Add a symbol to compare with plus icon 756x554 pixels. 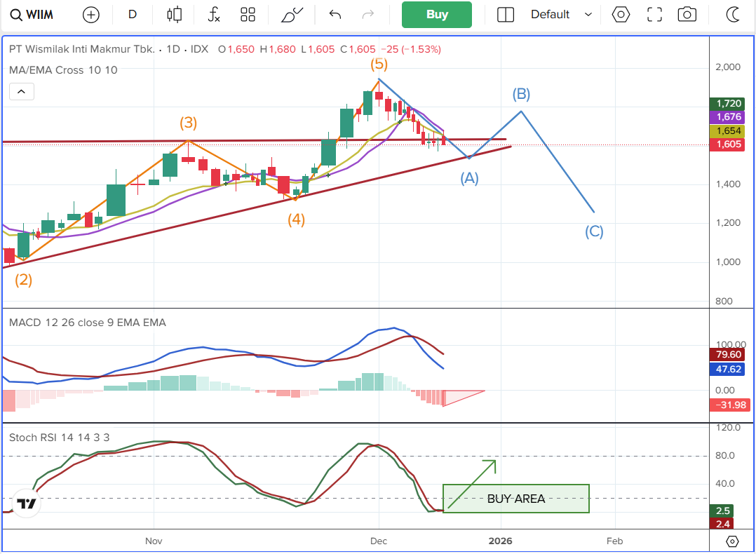(90, 15)
